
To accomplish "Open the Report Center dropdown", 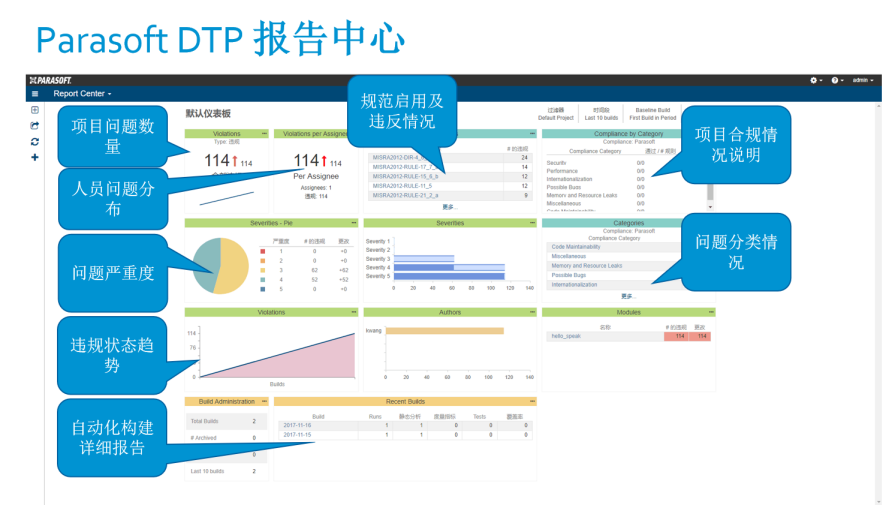I will pyautogui.click(x=82, y=94).
